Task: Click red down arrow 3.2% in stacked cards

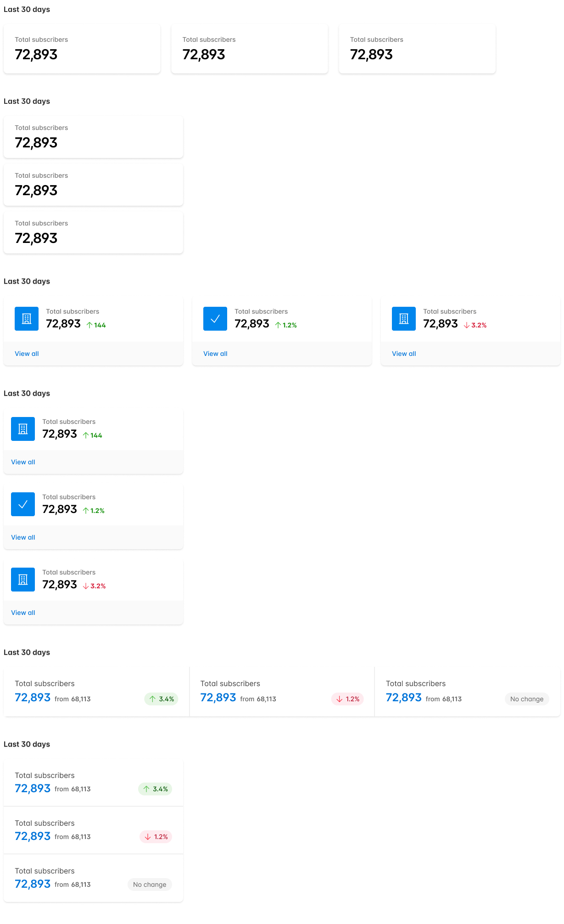Action: 95,586
